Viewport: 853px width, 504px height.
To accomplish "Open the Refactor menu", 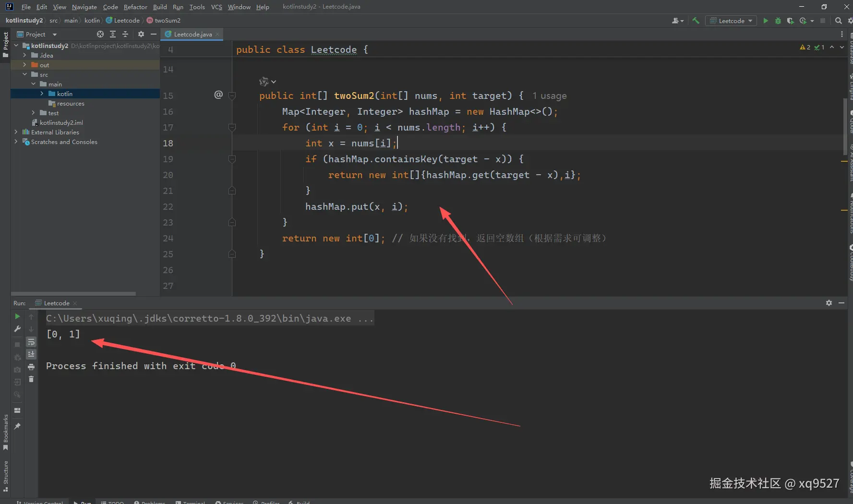I will 135,7.
